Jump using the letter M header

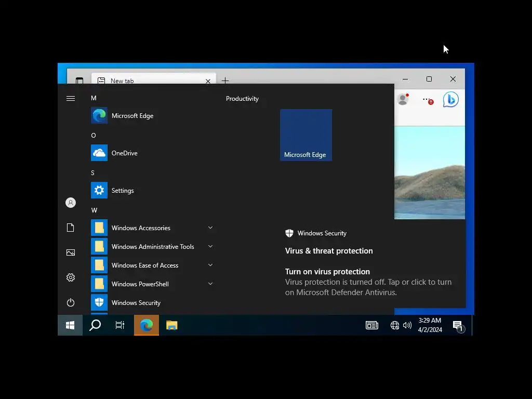click(x=94, y=98)
